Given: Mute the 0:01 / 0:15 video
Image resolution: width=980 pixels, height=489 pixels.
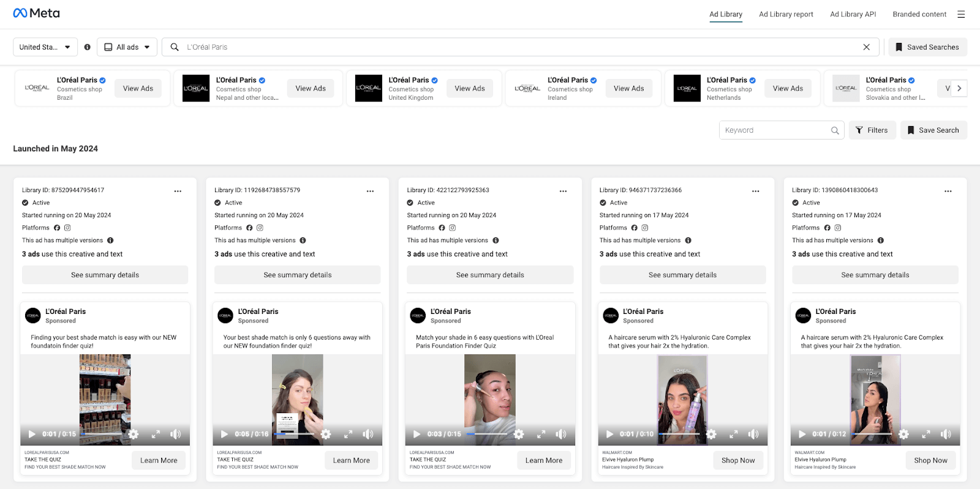Looking at the screenshot, I should tap(175, 434).
